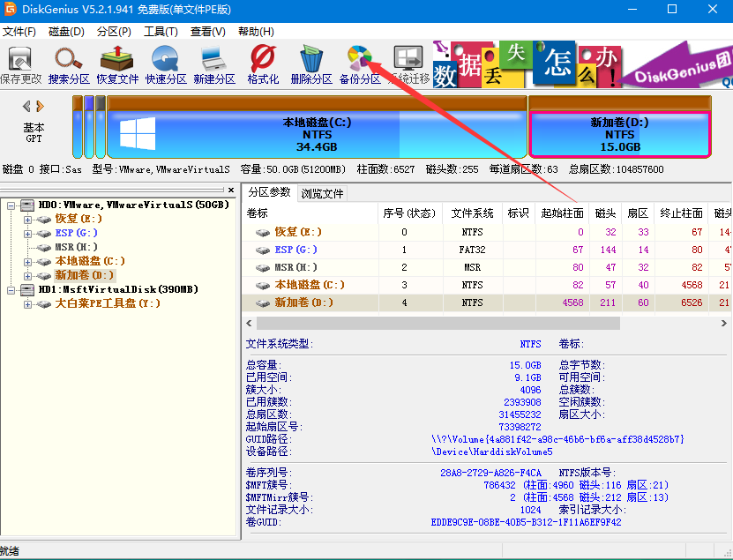The height and width of the screenshot is (560, 733).
Task: Switch to the 分区参数 tab
Action: [269, 192]
